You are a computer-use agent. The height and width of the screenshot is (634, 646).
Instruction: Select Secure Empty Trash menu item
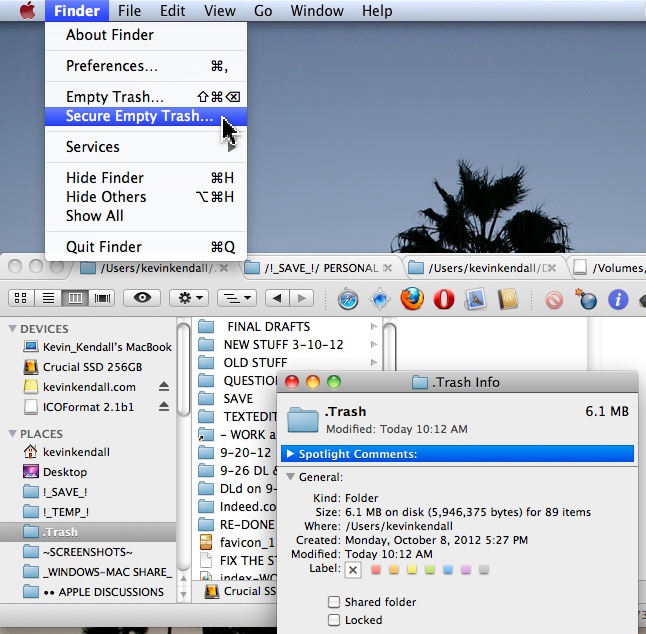(x=139, y=116)
